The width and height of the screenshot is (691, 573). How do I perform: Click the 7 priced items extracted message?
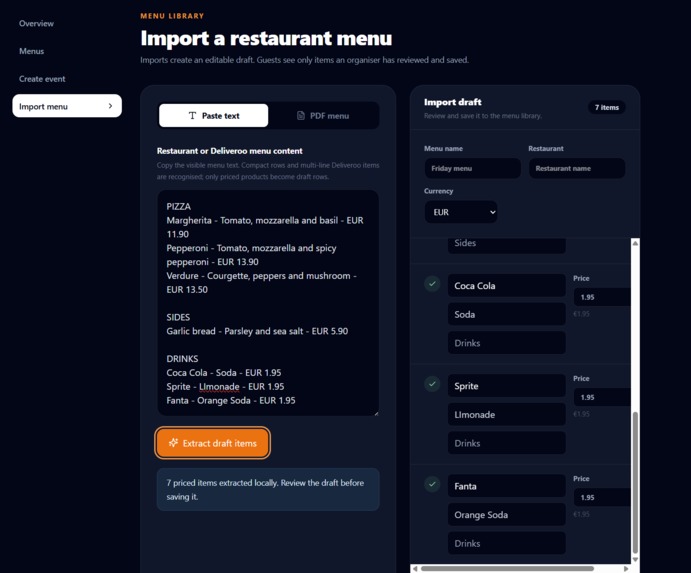(x=268, y=489)
